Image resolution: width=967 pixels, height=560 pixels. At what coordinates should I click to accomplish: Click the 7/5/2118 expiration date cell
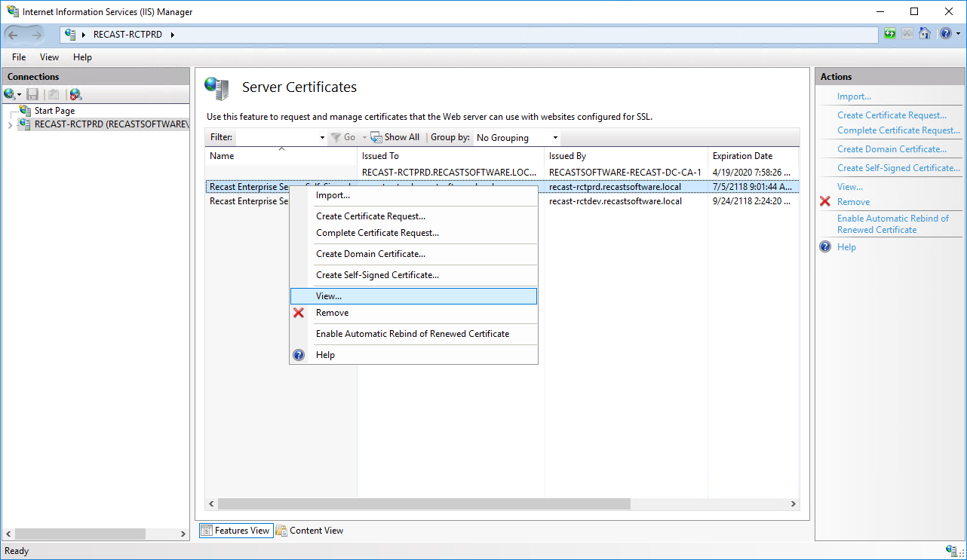point(751,187)
